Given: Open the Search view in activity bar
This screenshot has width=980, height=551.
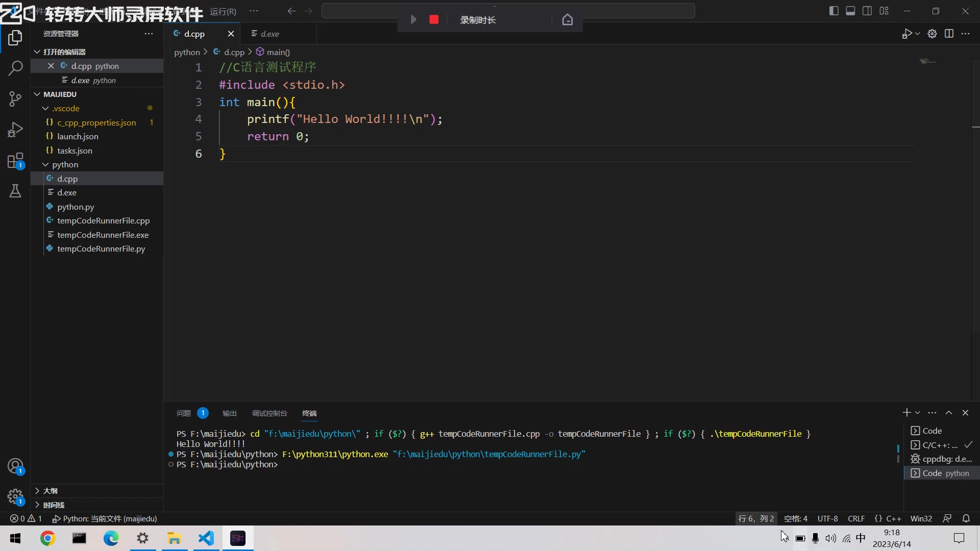Looking at the screenshot, I should pyautogui.click(x=15, y=68).
